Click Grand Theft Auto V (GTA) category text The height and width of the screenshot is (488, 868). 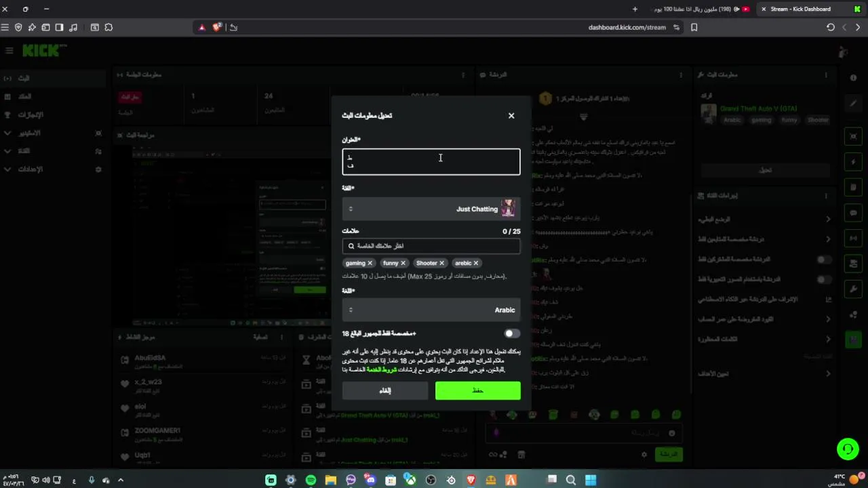click(758, 108)
